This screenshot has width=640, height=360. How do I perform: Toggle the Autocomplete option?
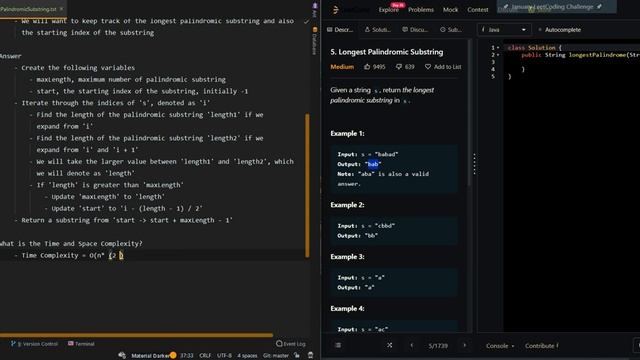pos(560,30)
